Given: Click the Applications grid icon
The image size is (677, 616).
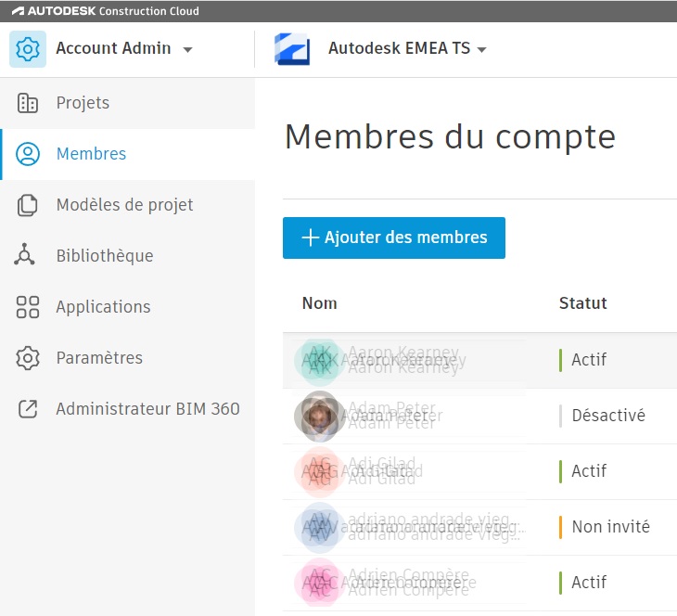Looking at the screenshot, I should pos(28,307).
